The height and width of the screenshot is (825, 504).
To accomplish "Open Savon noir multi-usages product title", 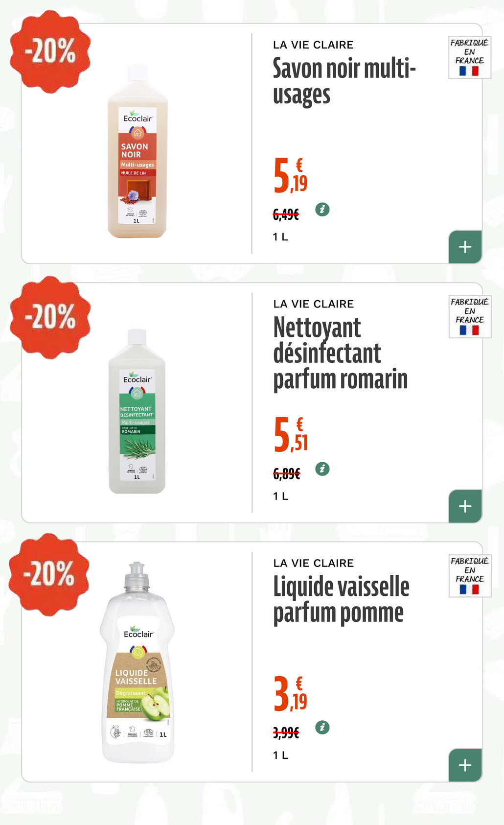I will coord(344,81).
